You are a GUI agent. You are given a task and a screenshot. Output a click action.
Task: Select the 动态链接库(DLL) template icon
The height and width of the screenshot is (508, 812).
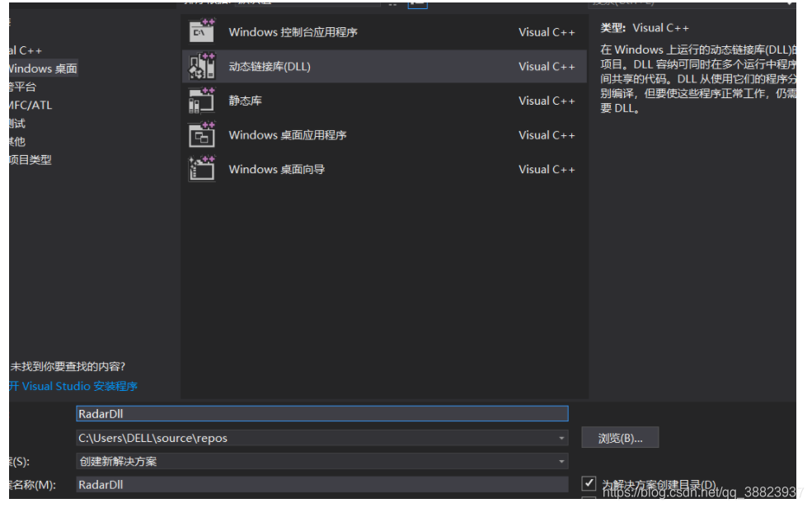pos(201,66)
